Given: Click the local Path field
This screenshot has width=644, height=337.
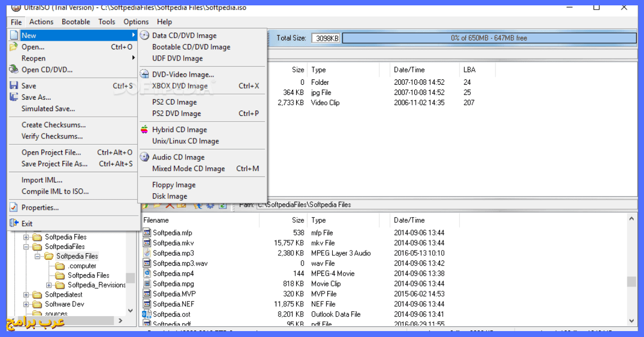Looking at the screenshot, I should click(x=445, y=204).
